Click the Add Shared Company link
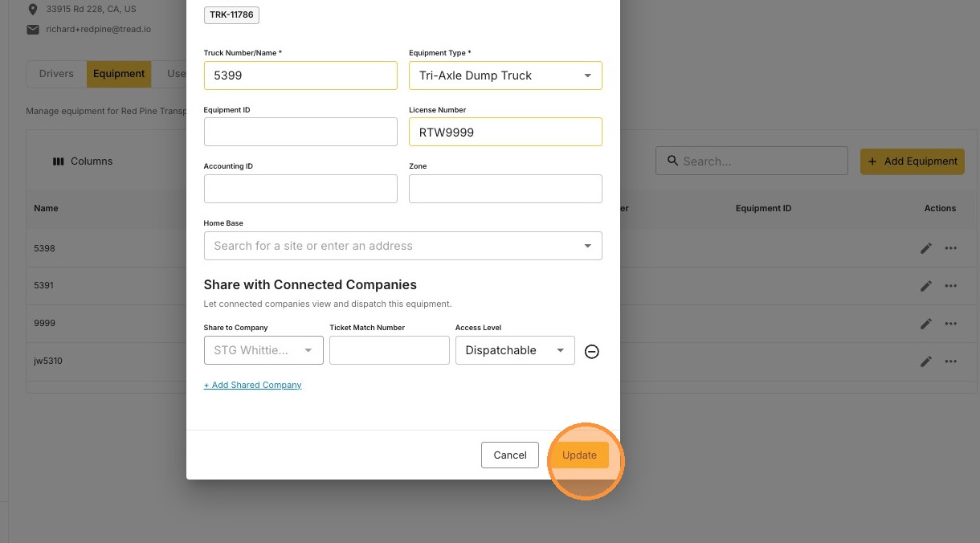The height and width of the screenshot is (543, 980). (x=252, y=386)
